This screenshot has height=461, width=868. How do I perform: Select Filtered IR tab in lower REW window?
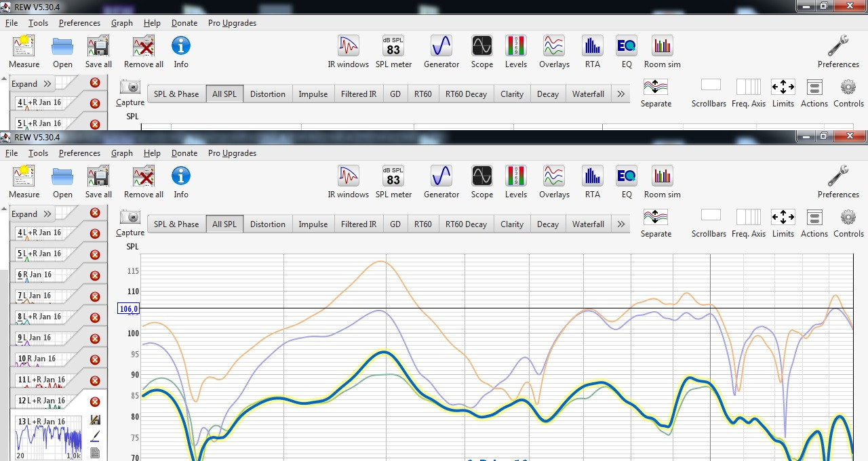[x=359, y=224]
